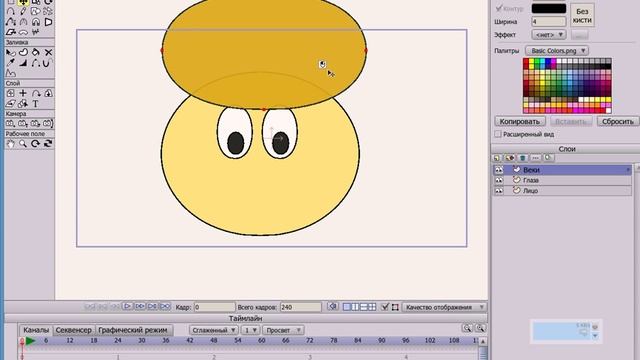Activate the Pan/Tilt camera tool
The image size is (640, 360).
(48, 123)
